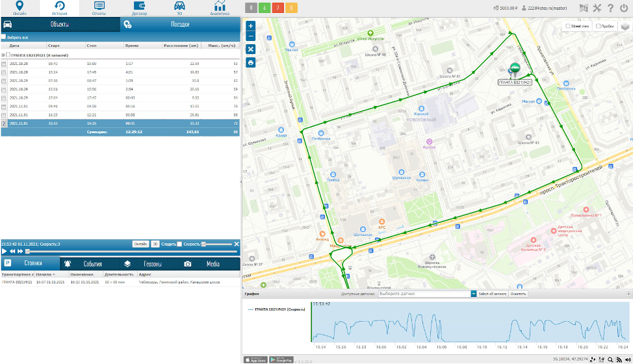Adjust the Скорость playback speed slider

click(x=204, y=244)
